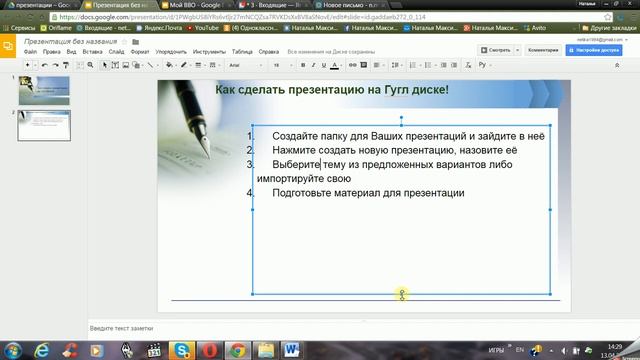Open the Таблица menu
The width and height of the screenshot is (640, 360).
pos(242,52)
